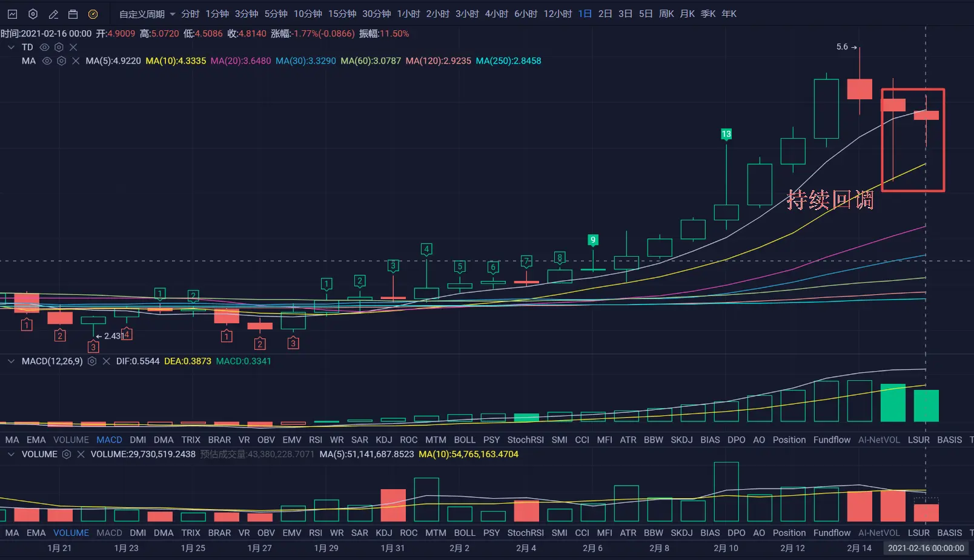Select the 15分钟 period

point(342,14)
